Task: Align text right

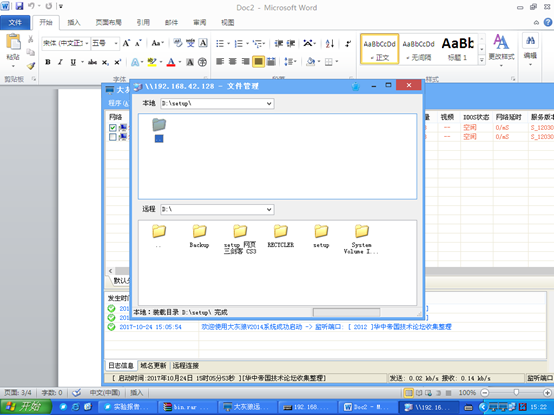Action: (x=245, y=62)
